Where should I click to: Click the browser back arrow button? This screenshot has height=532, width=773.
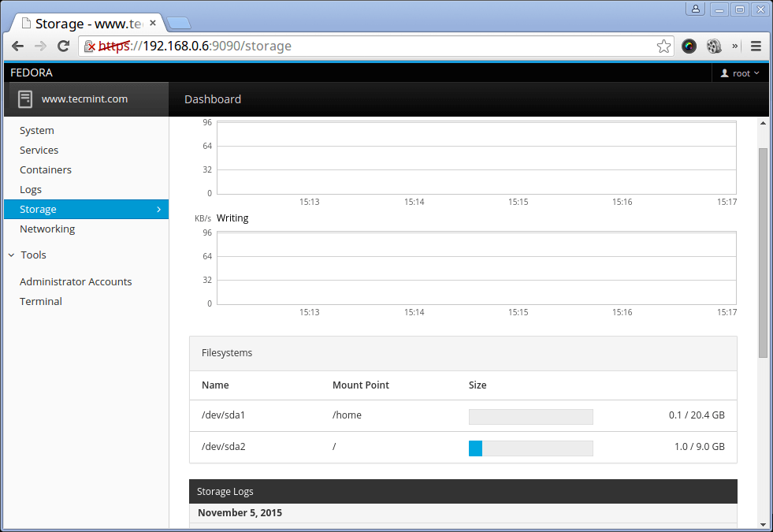[x=17, y=46]
